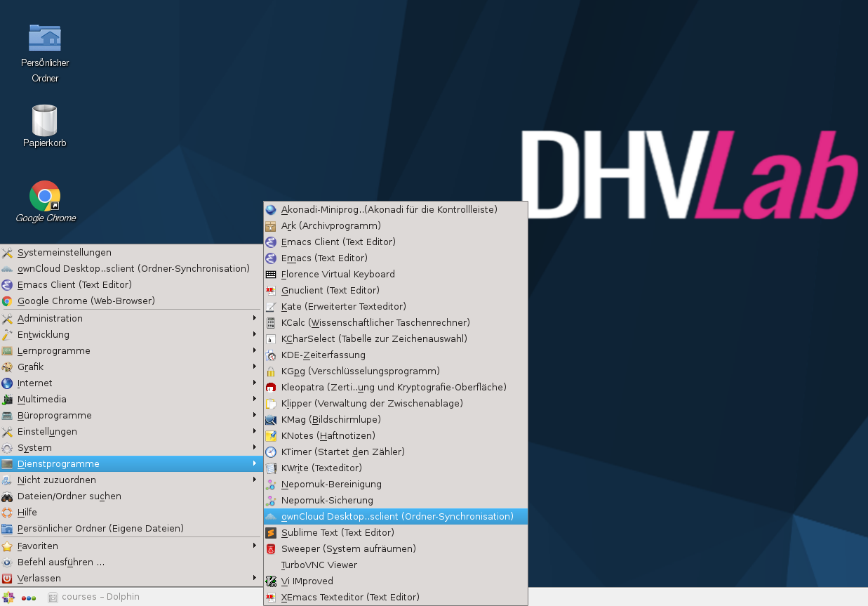This screenshot has width=868, height=606.
Task: Start KMag Bildschirmlupe
Action: click(x=396, y=419)
